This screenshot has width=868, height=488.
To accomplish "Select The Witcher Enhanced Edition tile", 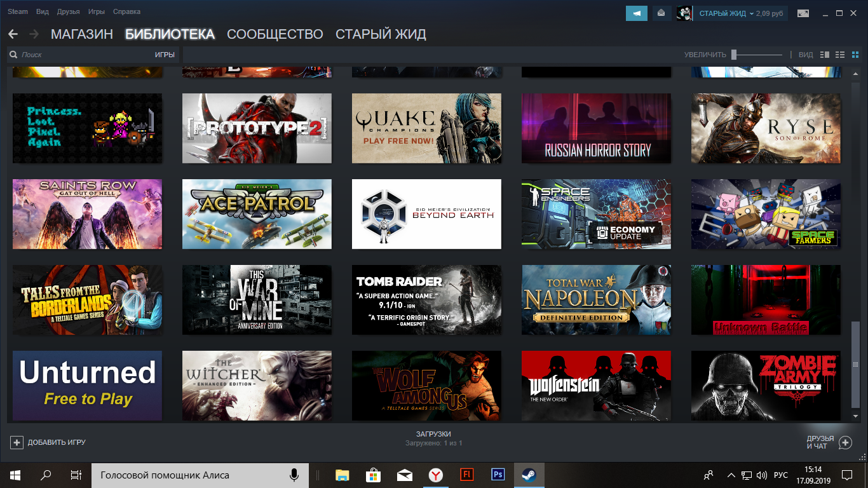I will pos(257,386).
